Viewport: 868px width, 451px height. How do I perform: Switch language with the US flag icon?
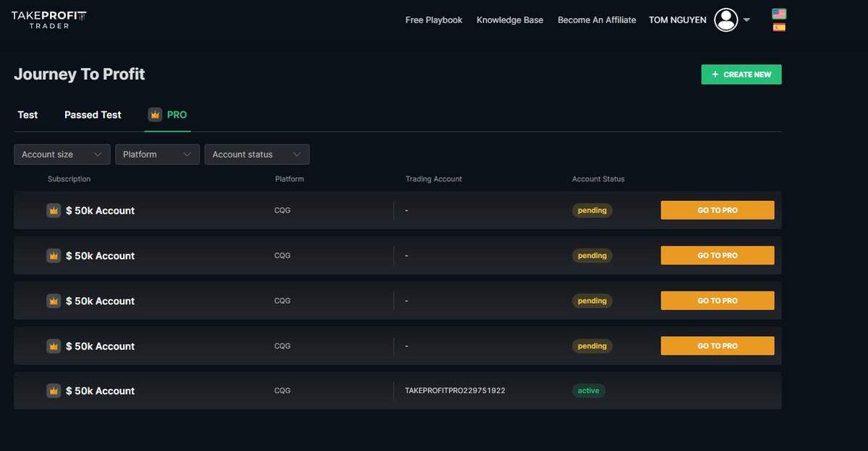[x=779, y=14]
